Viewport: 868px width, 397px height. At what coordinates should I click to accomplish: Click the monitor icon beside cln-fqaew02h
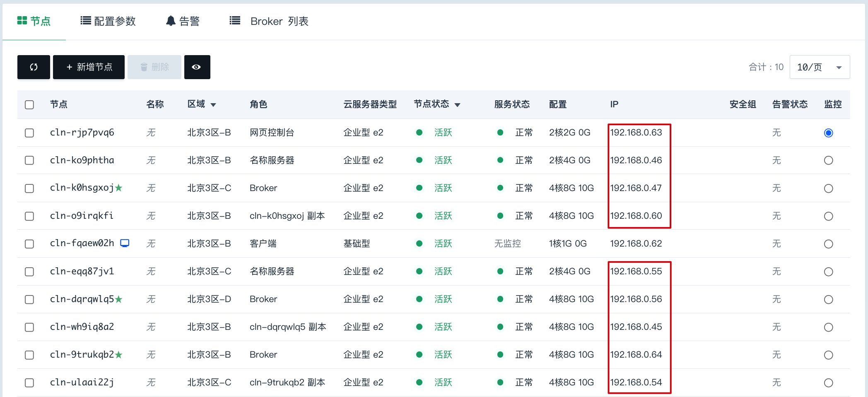(125, 243)
